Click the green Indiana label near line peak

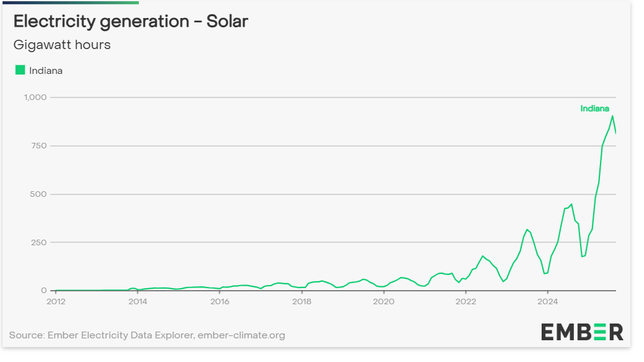click(x=594, y=109)
